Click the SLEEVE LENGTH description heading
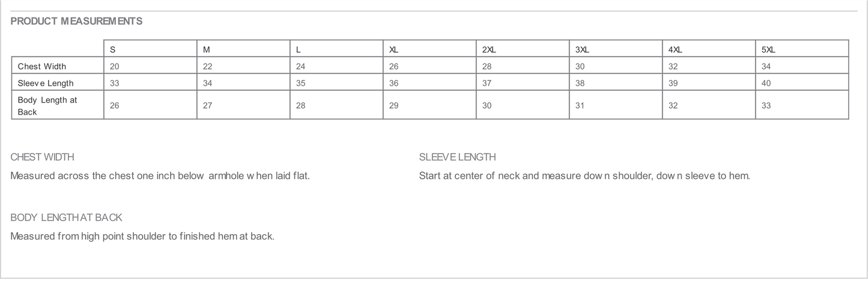Screen dimensions: 868x281 [x=457, y=157]
